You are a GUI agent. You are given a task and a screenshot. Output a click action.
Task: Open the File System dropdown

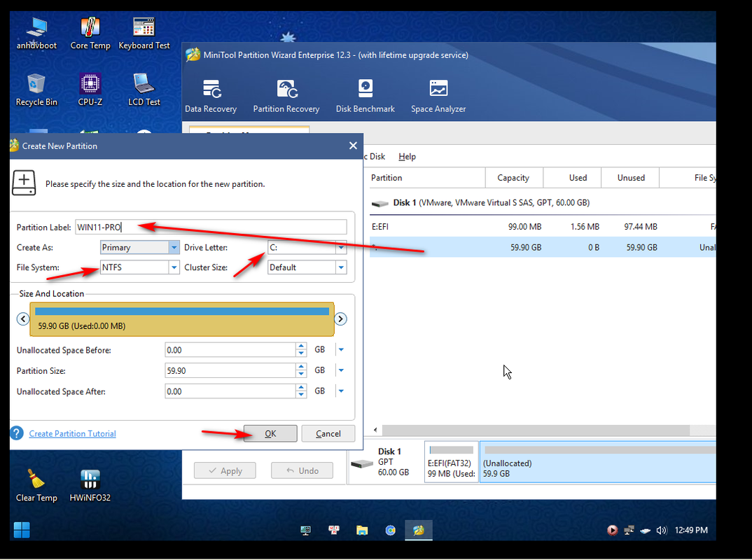(174, 267)
